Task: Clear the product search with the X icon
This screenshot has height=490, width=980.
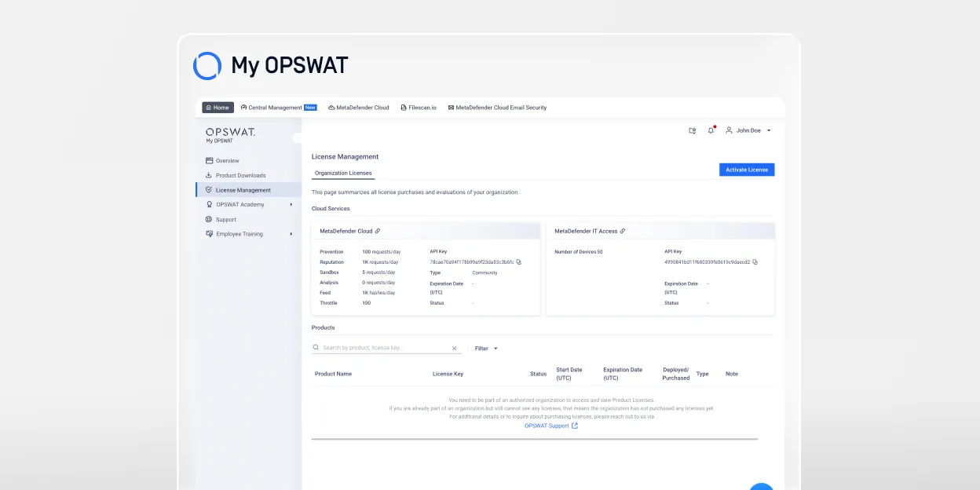Action: 454,348
